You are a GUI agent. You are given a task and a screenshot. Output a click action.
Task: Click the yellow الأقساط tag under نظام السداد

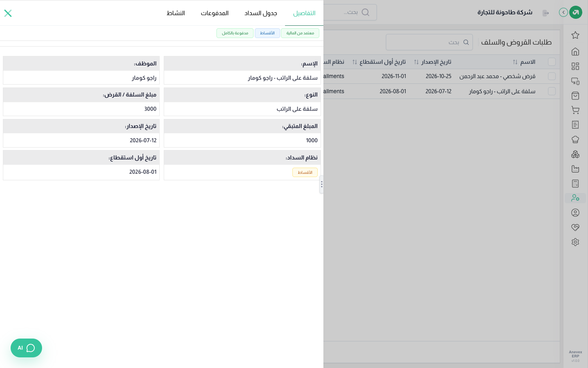[x=305, y=173]
